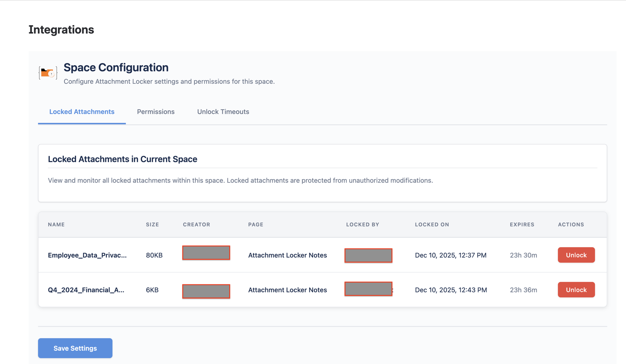Viewport: 626px width, 364px height.
Task: Click the Attachment Locker folder icon
Action: pyautogui.click(x=47, y=73)
